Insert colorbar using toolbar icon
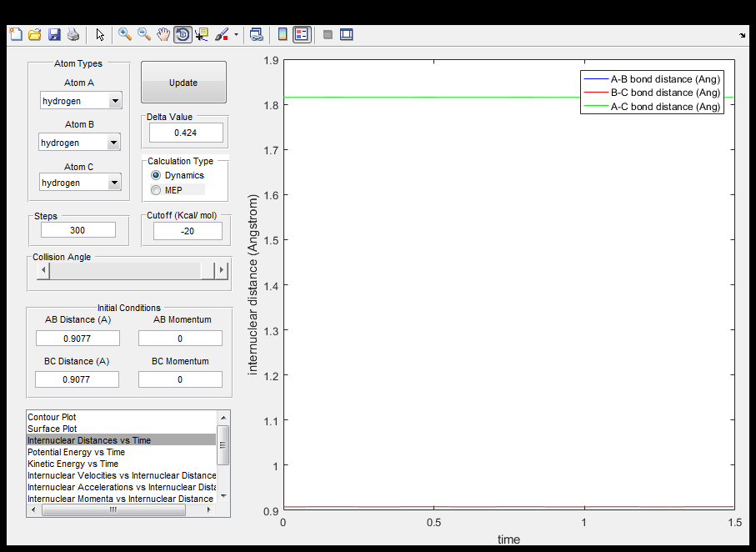Viewport: 756px width, 552px height. tap(283, 34)
